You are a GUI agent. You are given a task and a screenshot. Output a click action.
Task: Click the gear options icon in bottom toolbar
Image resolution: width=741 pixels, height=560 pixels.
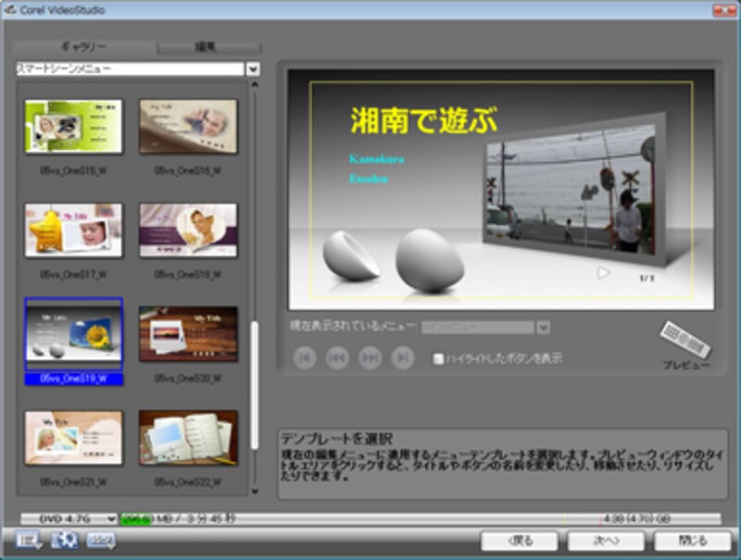coord(63,541)
